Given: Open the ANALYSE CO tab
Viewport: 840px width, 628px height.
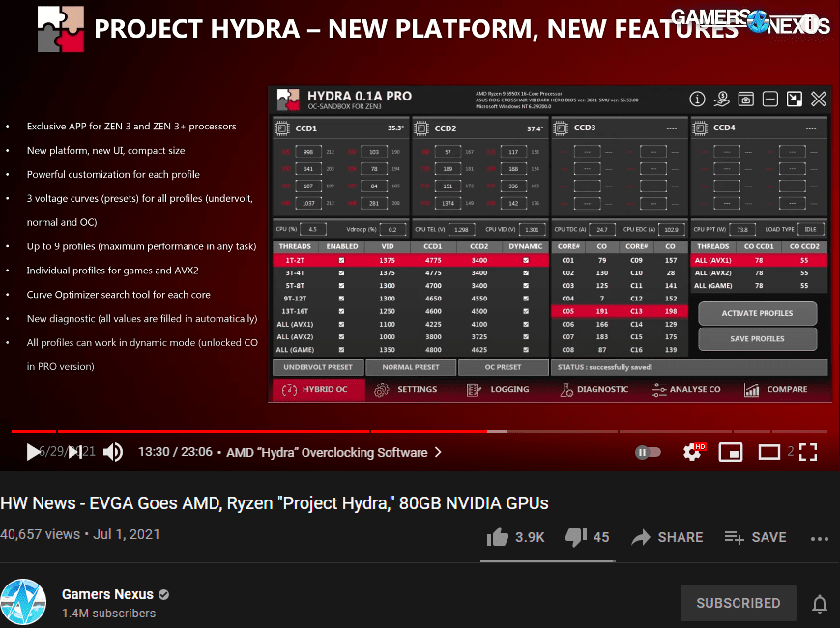Looking at the screenshot, I should click(686, 389).
